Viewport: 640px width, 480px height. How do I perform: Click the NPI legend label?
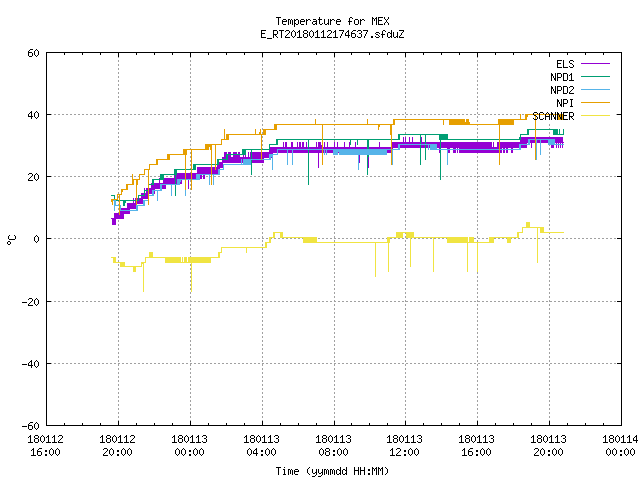click(x=565, y=103)
